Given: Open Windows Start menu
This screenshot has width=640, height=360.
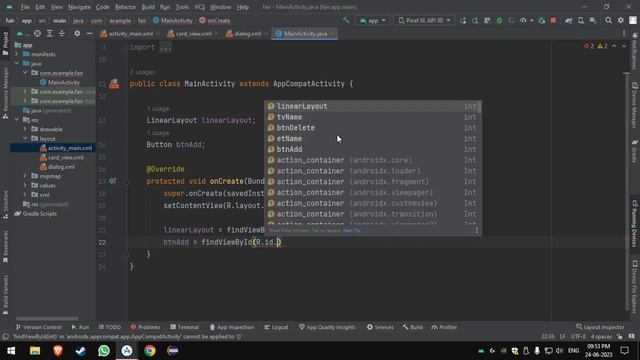Looking at the screenshot, I should pyautogui.click(x=11, y=351).
